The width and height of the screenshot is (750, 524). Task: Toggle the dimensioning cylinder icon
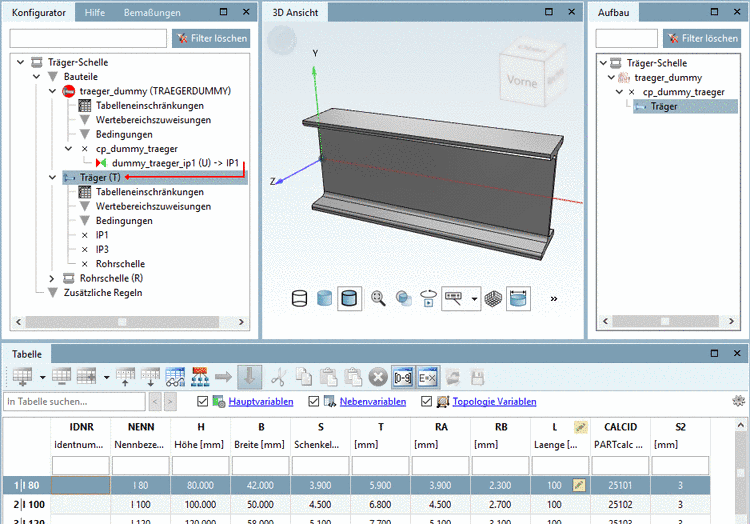pyautogui.click(x=517, y=298)
